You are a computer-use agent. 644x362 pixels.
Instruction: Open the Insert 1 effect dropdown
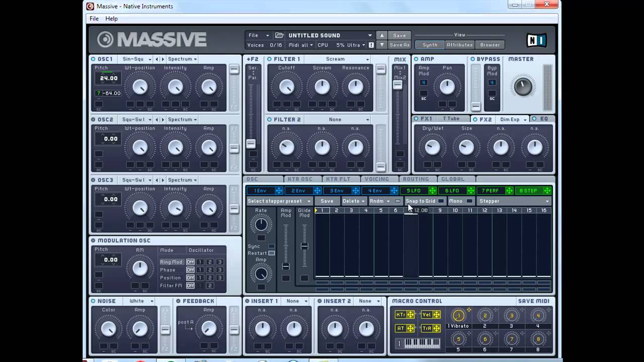point(297,301)
